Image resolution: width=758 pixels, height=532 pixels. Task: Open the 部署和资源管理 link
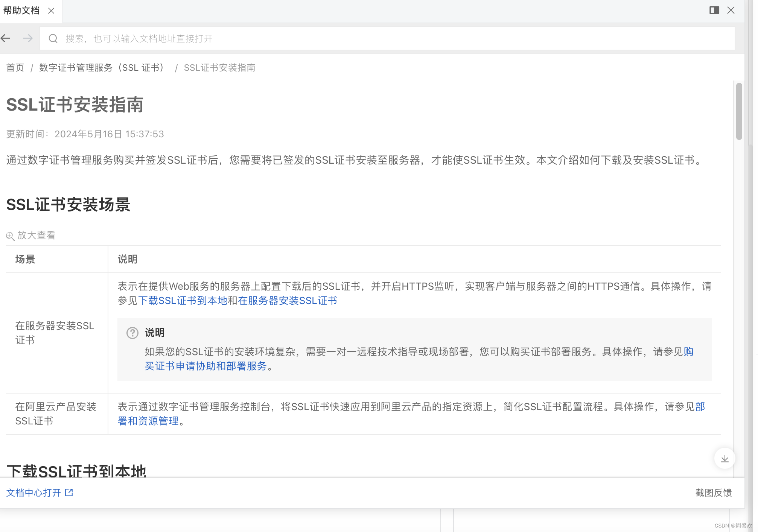pos(148,421)
